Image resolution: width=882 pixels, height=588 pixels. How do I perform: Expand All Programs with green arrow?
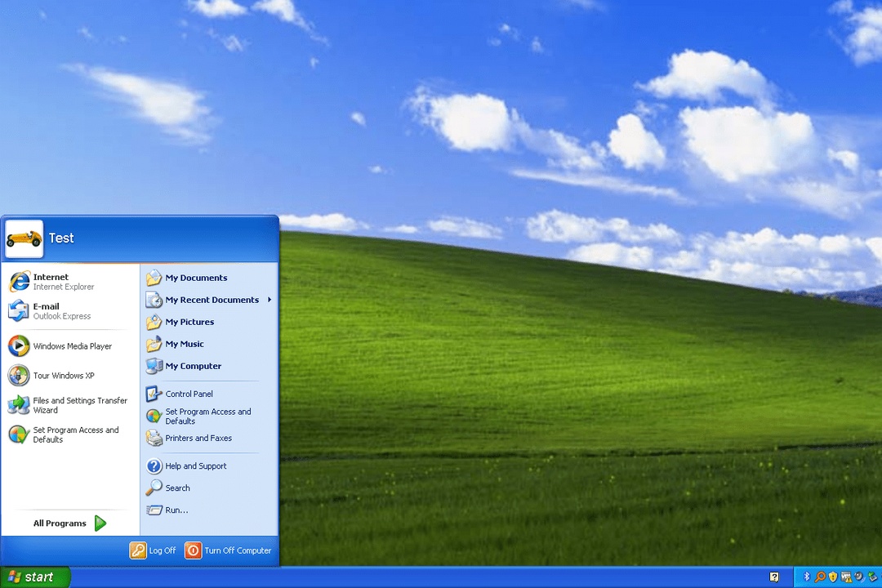[70, 523]
